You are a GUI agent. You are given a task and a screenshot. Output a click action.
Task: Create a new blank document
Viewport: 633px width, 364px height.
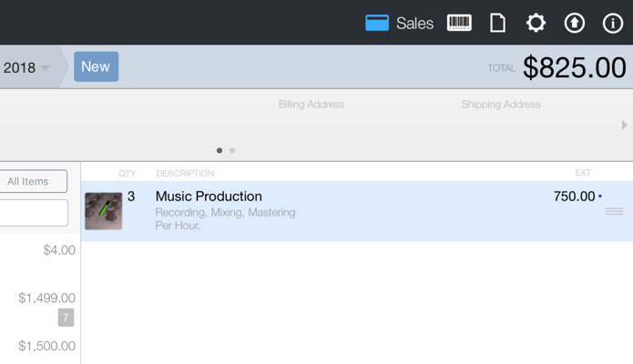(x=497, y=23)
